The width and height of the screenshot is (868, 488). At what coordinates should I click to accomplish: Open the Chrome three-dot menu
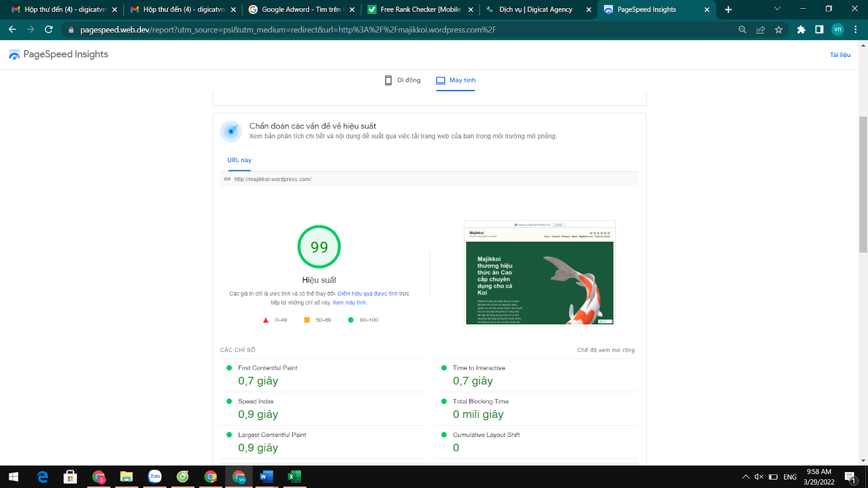click(856, 30)
